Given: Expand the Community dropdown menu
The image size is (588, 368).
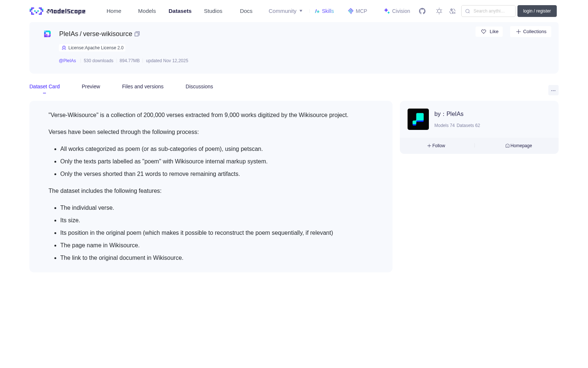Looking at the screenshot, I should pyautogui.click(x=286, y=11).
